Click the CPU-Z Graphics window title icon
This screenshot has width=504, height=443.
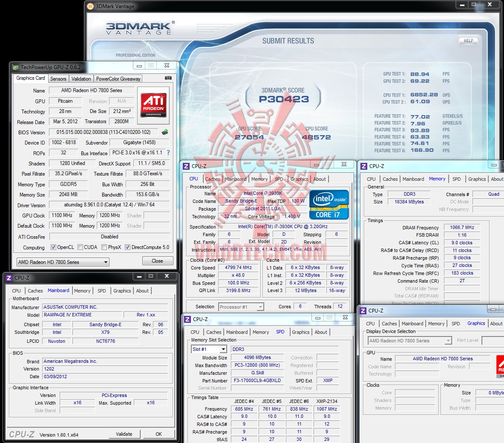click(x=363, y=311)
